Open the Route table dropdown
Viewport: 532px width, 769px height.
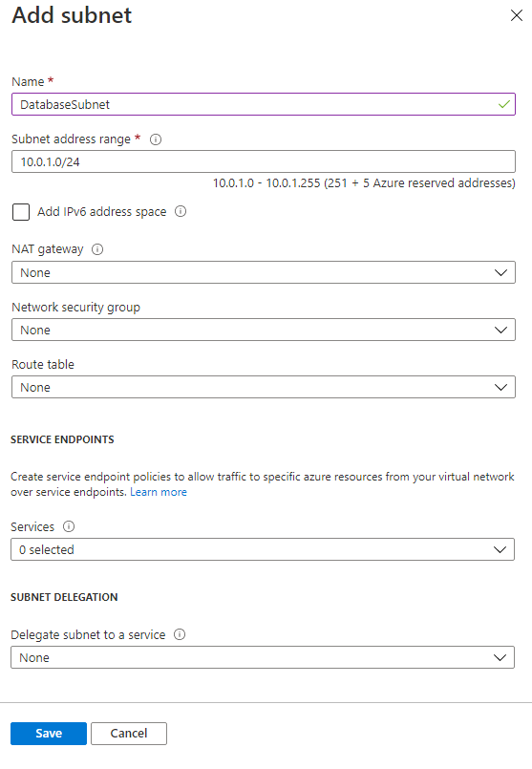264,387
